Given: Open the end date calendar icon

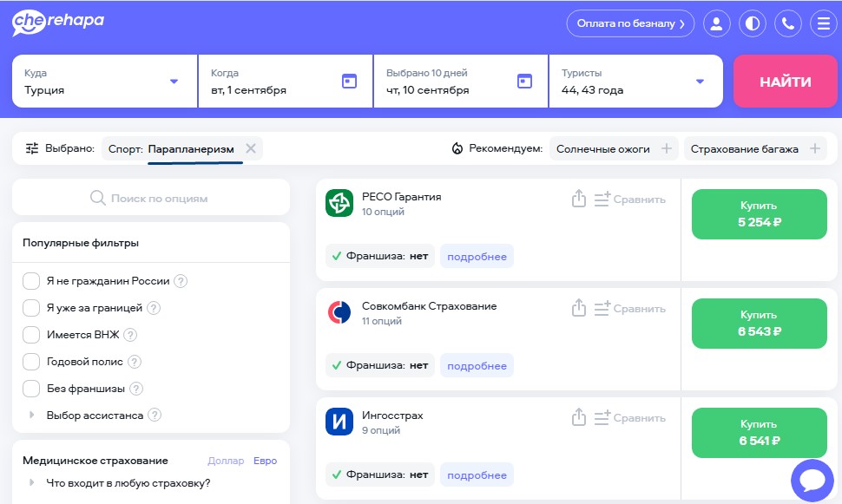Looking at the screenshot, I should (x=524, y=81).
